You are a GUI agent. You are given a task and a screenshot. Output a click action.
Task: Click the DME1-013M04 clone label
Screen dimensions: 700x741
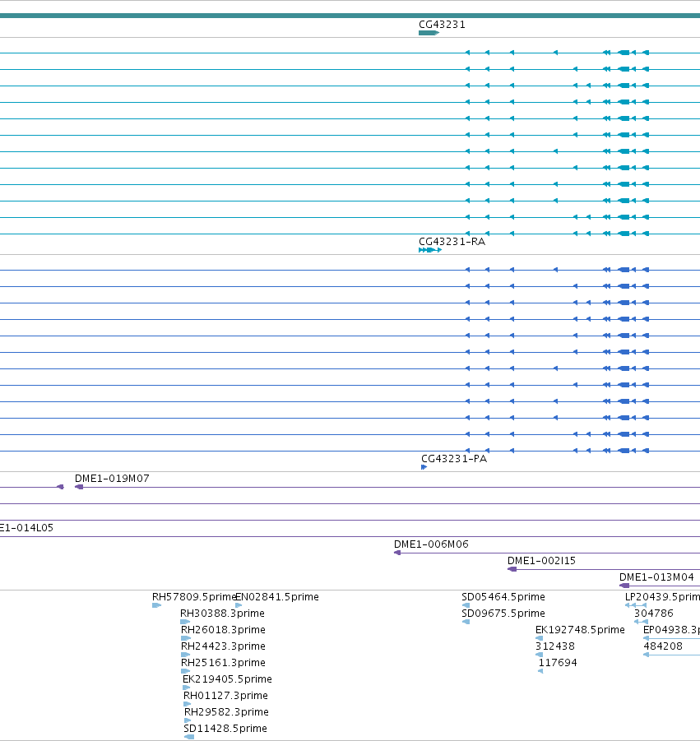(x=656, y=577)
